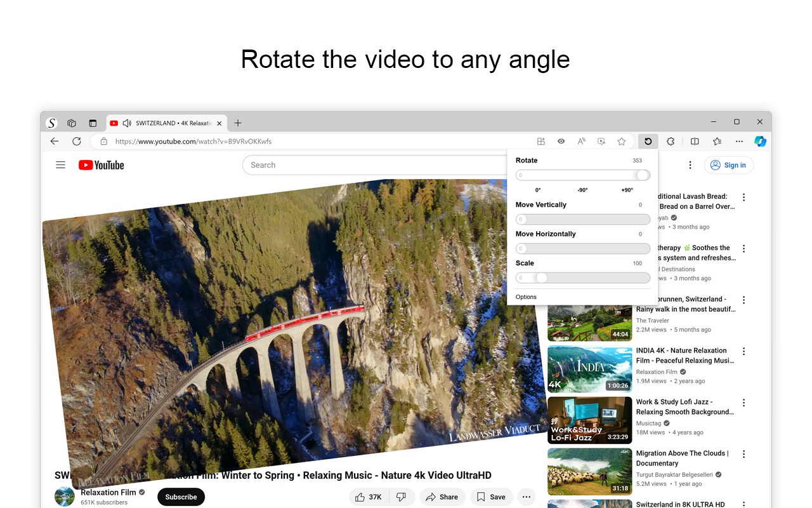Open options menu for Lofi Jazz video

[x=744, y=403]
